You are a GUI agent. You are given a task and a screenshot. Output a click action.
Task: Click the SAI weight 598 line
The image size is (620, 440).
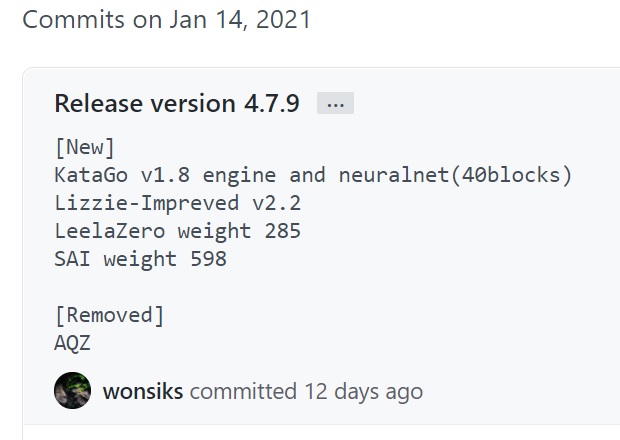point(140,259)
